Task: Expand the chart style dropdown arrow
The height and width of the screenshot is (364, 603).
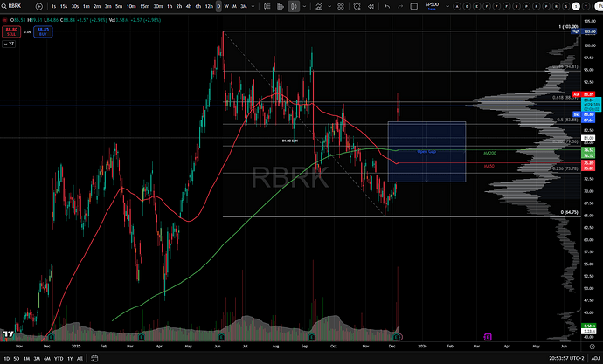Action: 305,6
